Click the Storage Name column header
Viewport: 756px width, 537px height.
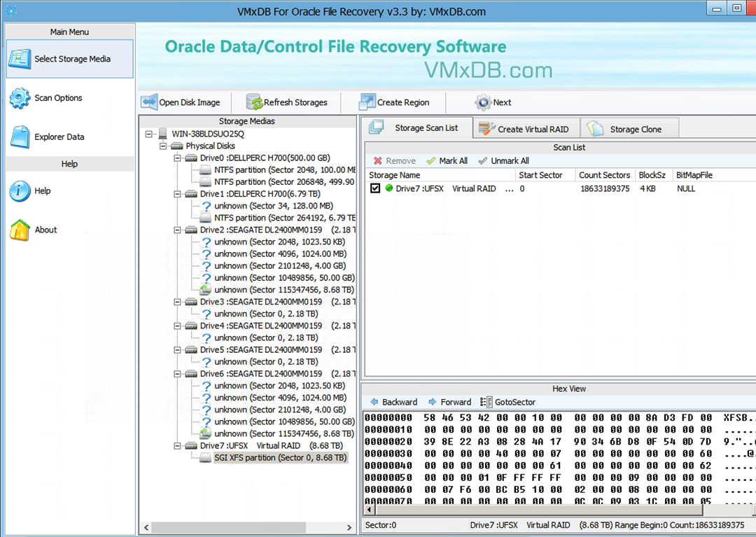(440, 175)
